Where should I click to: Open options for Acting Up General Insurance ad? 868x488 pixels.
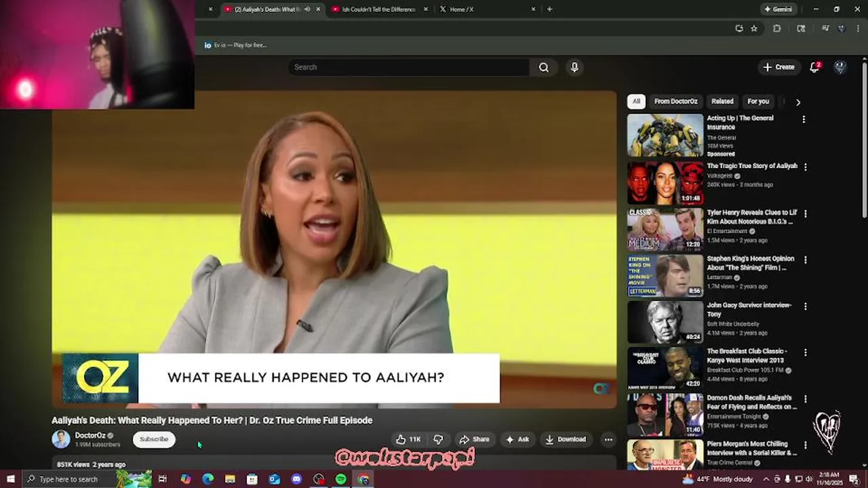click(804, 119)
